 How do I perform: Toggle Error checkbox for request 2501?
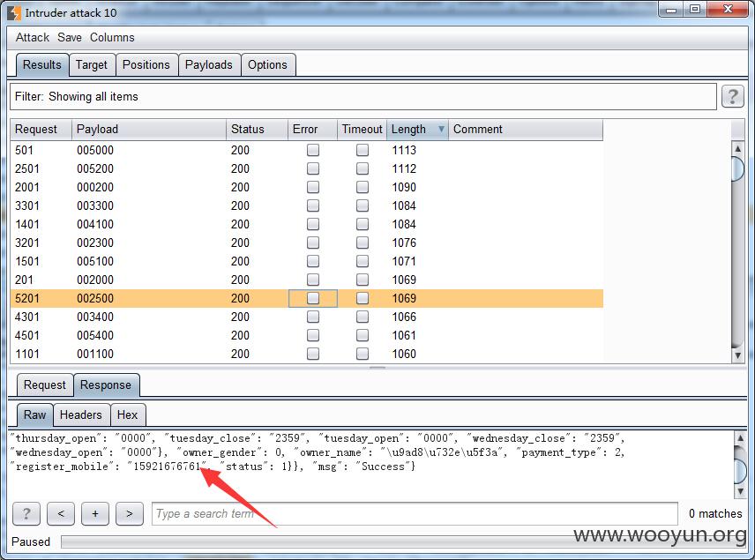click(x=313, y=168)
